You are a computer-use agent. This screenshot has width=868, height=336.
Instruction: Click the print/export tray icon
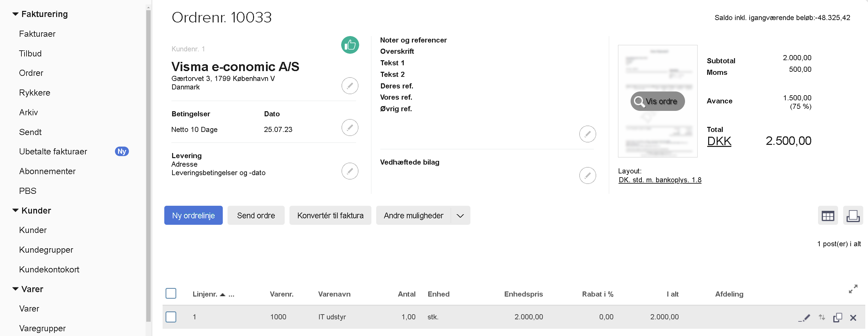tap(853, 216)
